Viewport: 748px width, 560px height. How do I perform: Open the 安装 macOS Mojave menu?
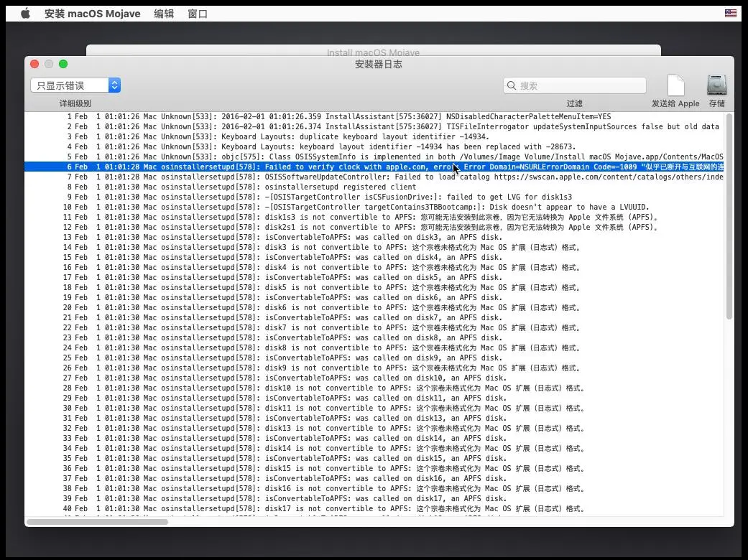point(92,13)
